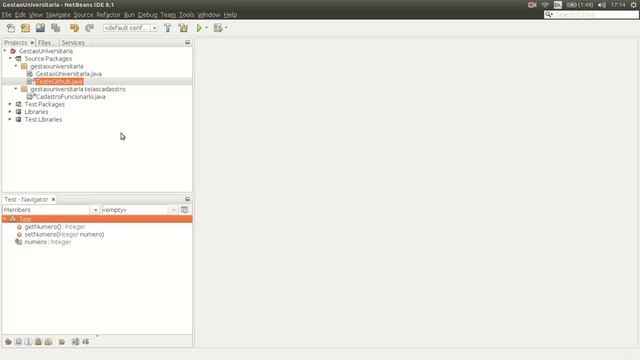Collapse the GestaoUniversitaria project node arrow
The height and width of the screenshot is (360, 640).
click(5, 51)
